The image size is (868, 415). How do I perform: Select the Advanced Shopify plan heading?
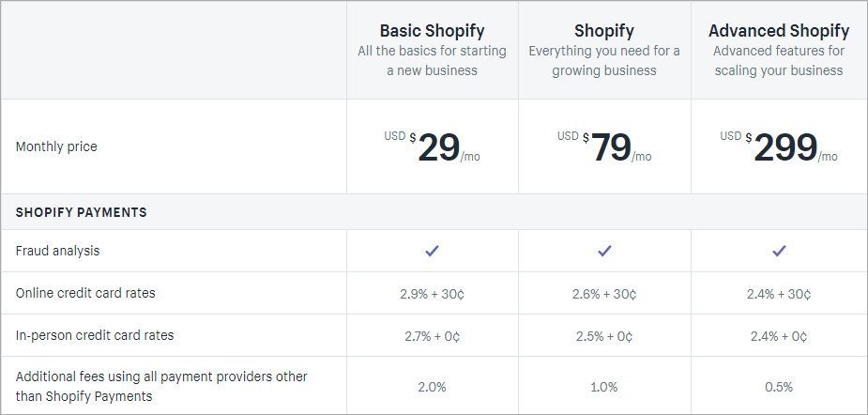(779, 31)
